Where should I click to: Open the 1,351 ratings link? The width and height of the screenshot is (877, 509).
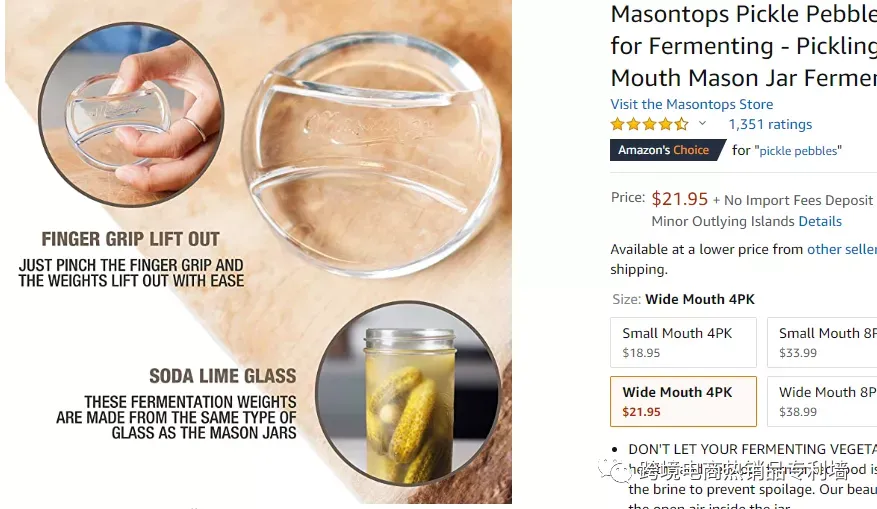[x=770, y=124]
